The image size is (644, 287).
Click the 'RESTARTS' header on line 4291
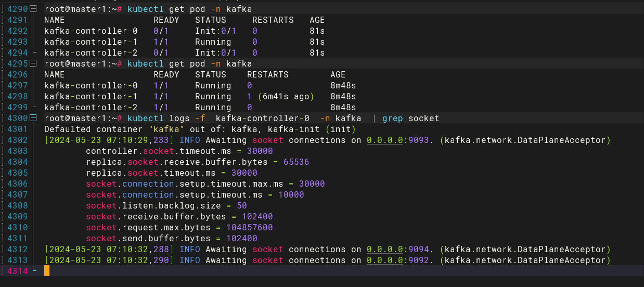273,20
